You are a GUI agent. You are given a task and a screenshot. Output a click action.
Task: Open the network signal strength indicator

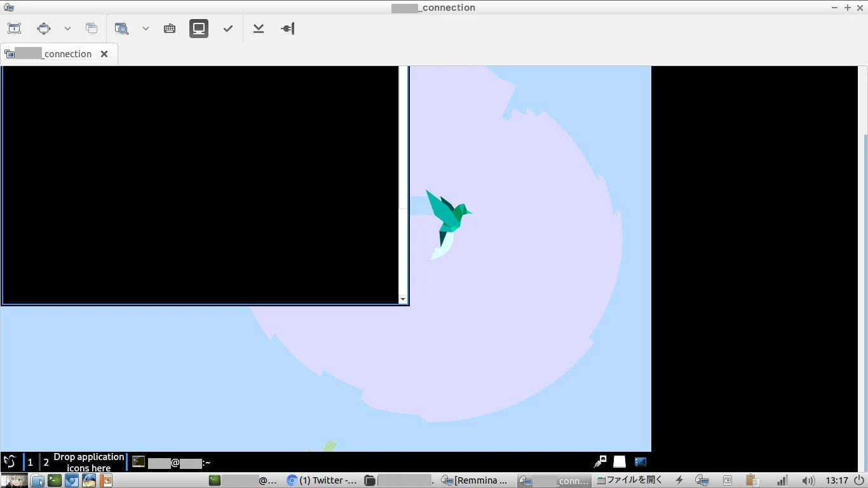[x=783, y=481]
